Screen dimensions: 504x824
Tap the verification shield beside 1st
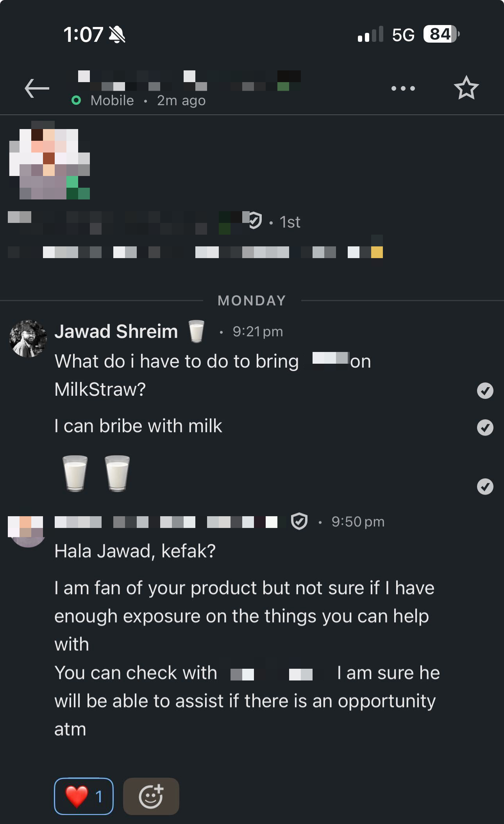pos(255,221)
